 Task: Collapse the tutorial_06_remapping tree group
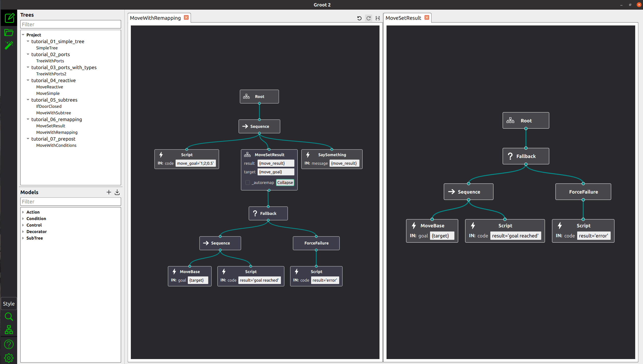(28, 120)
